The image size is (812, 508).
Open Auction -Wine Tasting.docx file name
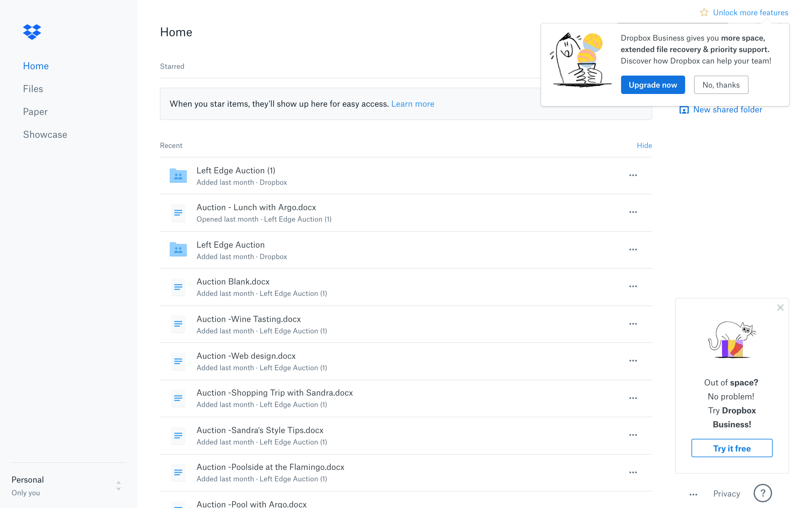coord(248,319)
